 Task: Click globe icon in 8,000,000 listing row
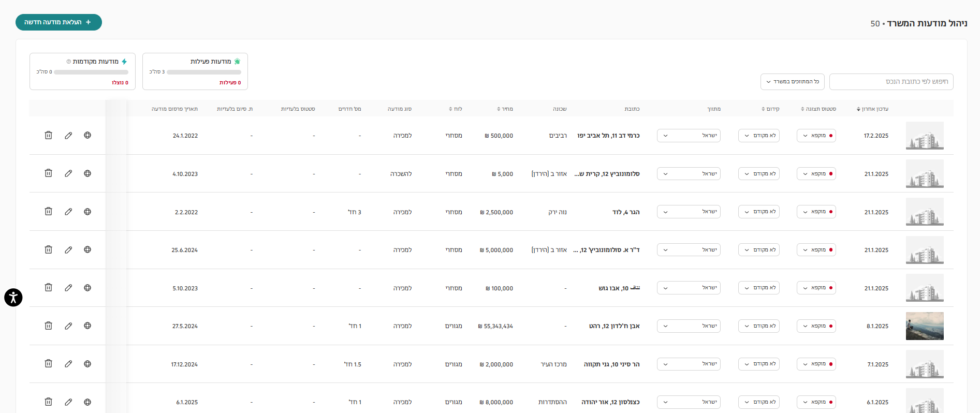point(87,402)
